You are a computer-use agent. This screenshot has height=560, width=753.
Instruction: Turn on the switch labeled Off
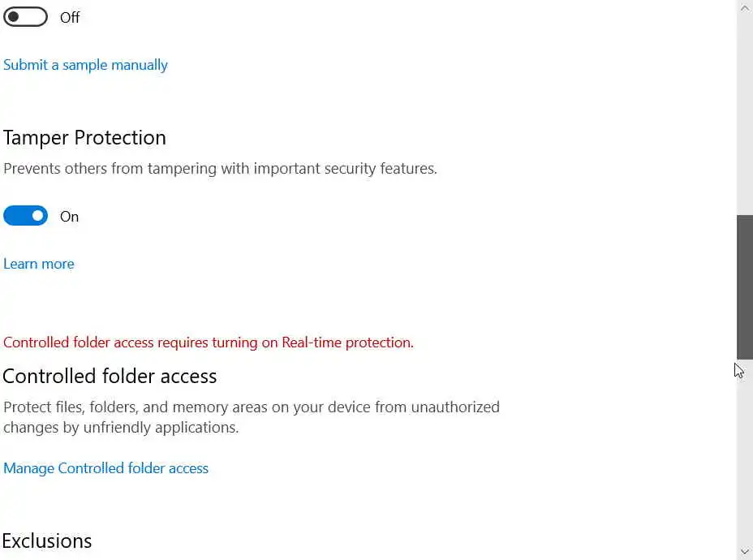(25, 17)
